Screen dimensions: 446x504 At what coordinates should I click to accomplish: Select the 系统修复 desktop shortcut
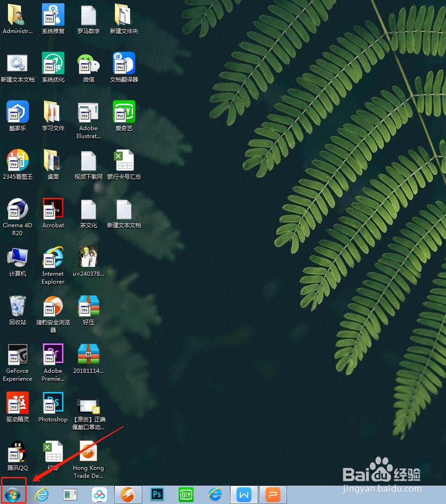pyautogui.click(x=53, y=19)
